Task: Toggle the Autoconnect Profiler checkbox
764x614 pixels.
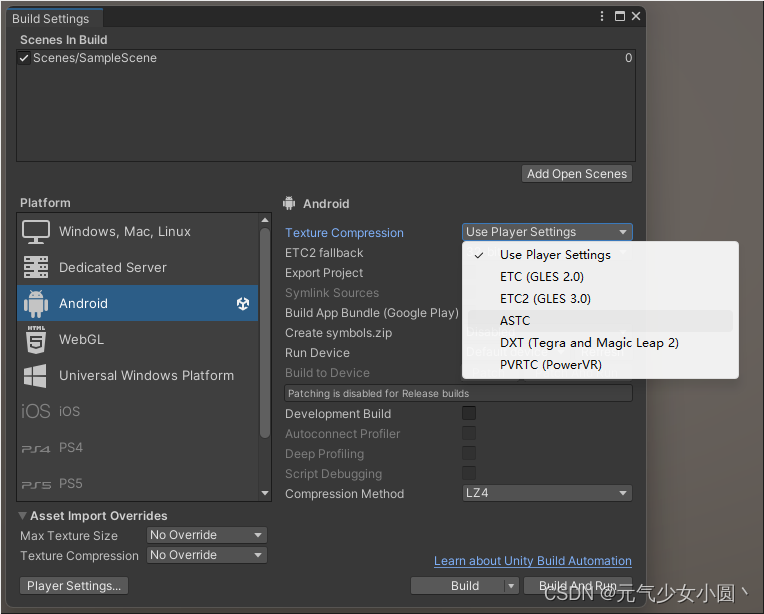Action: click(x=469, y=433)
